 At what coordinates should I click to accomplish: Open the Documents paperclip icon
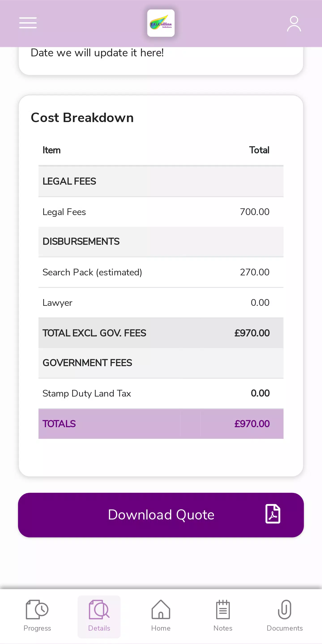[284, 609]
